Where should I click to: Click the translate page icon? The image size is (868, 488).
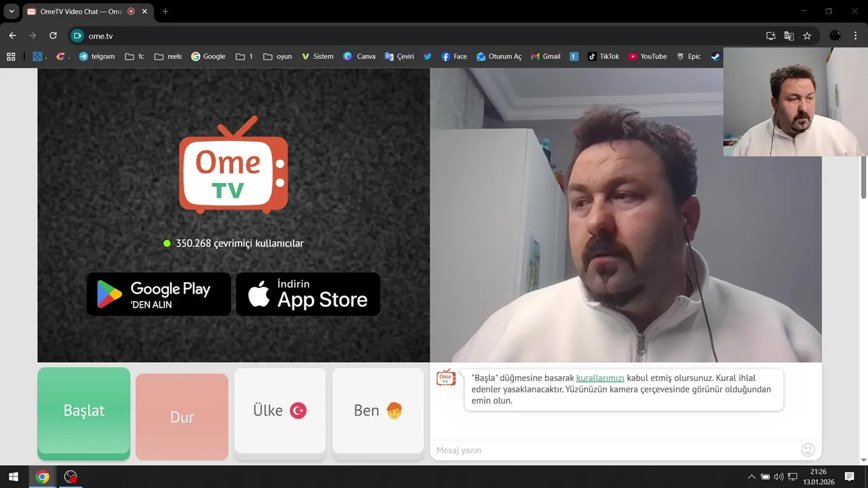(x=789, y=36)
